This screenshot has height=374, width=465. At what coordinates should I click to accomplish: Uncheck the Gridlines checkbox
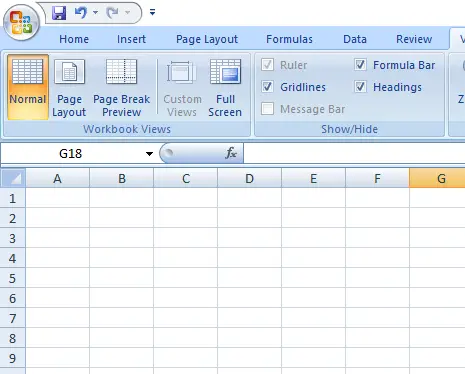click(267, 87)
